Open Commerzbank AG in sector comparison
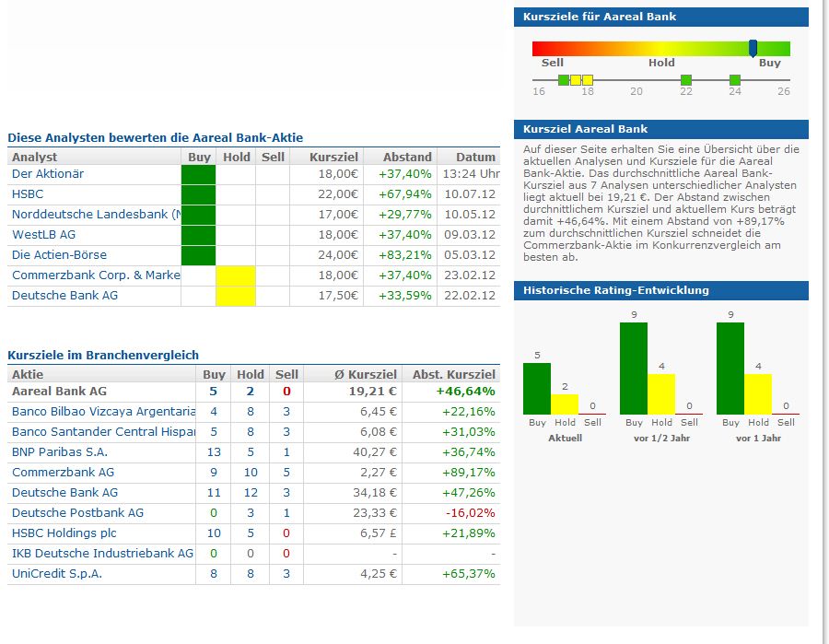 tap(63, 472)
